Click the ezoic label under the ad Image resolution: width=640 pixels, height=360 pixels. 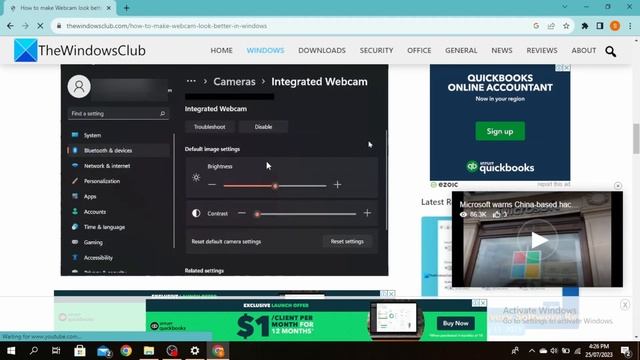444,184
